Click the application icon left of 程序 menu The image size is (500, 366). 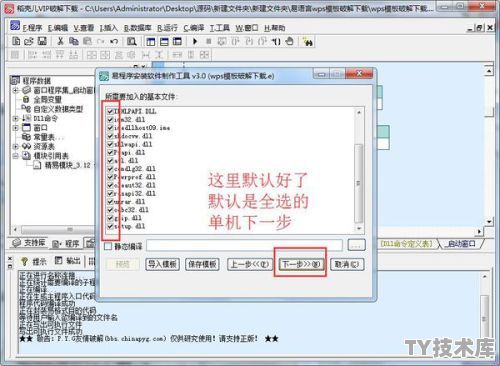[15, 26]
